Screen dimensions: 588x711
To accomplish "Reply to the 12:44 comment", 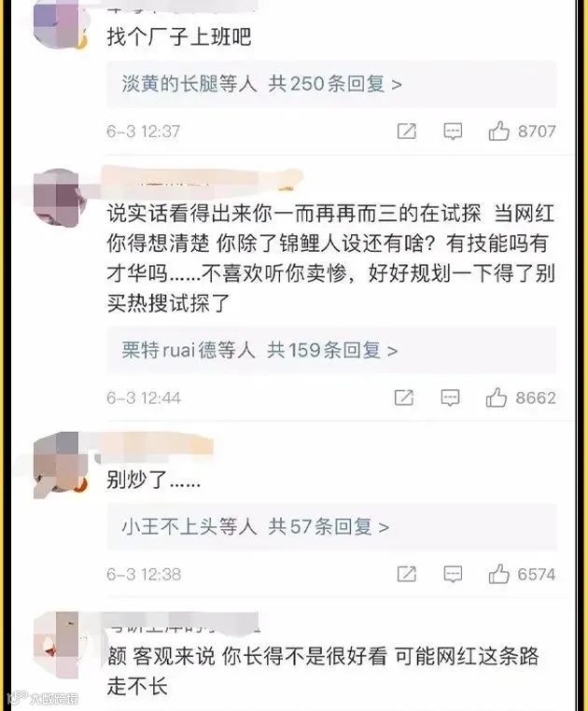I will [450, 398].
